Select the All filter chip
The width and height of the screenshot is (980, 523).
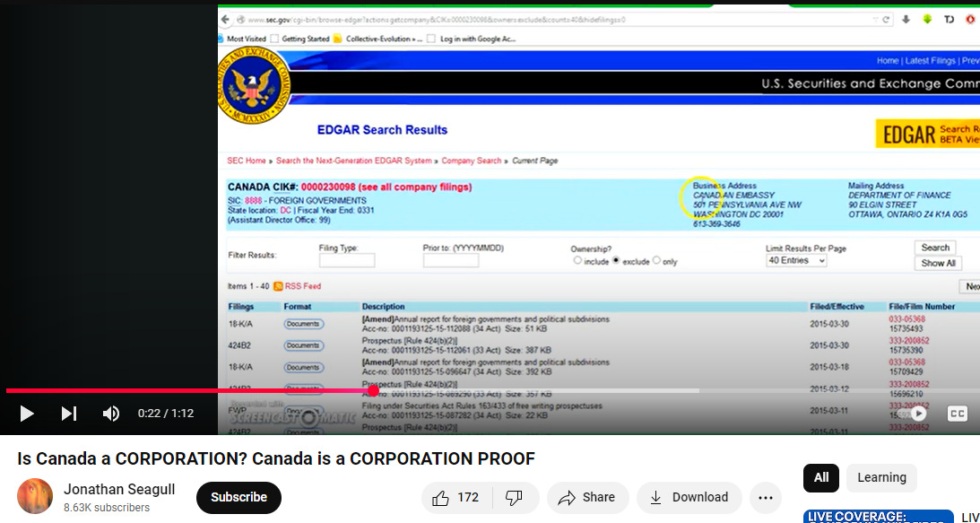[x=821, y=477]
